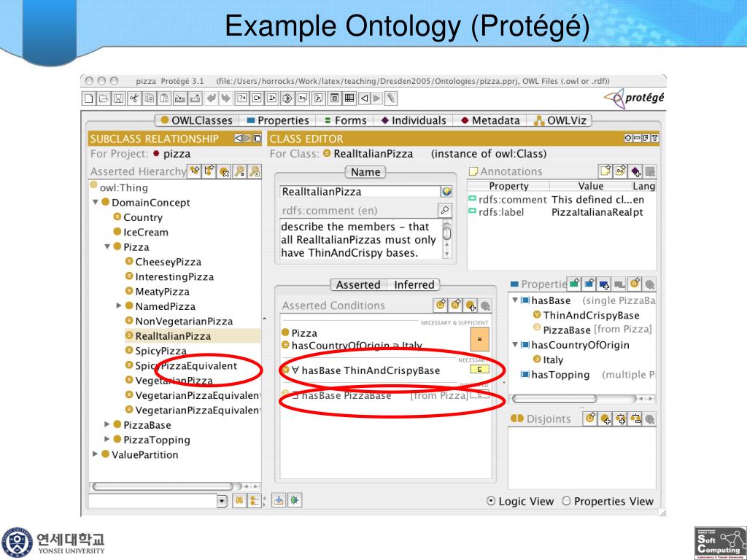The image size is (747, 560).
Task: Collapse the Pizza class tree node
Action: pos(107,246)
